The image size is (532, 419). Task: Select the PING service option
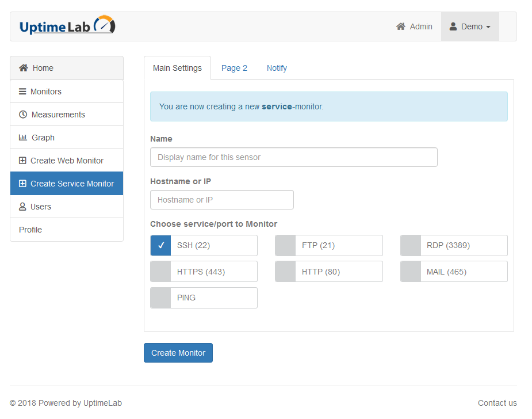(x=161, y=298)
